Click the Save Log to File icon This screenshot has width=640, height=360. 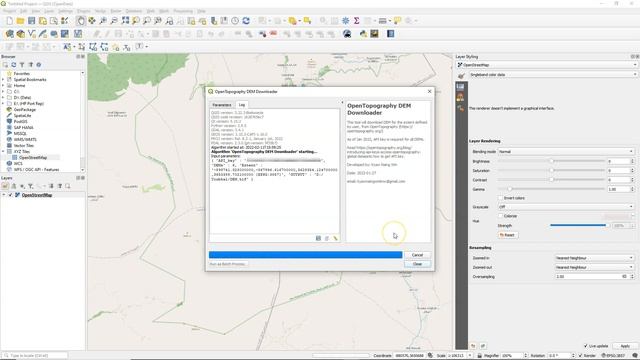pyautogui.click(x=318, y=238)
